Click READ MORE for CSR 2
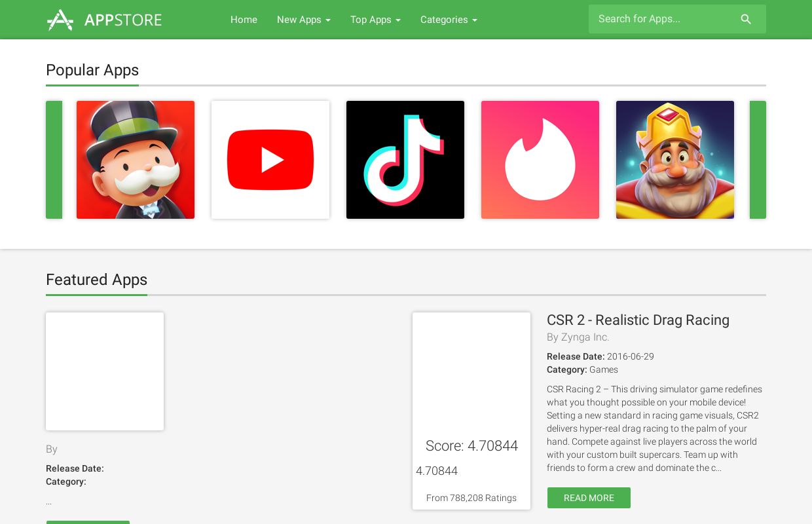Image resolution: width=812 pixels, height=524 pixels. coord(589,498)
